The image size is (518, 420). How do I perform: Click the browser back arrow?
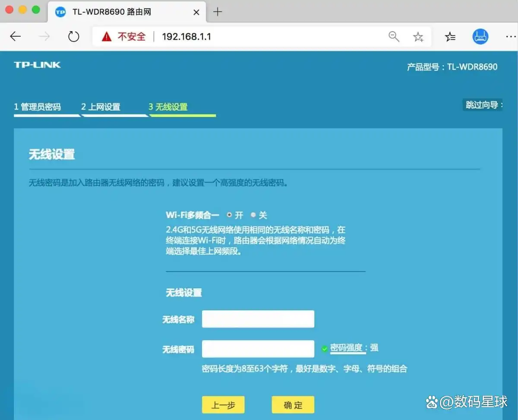click(x=16, y=36)
